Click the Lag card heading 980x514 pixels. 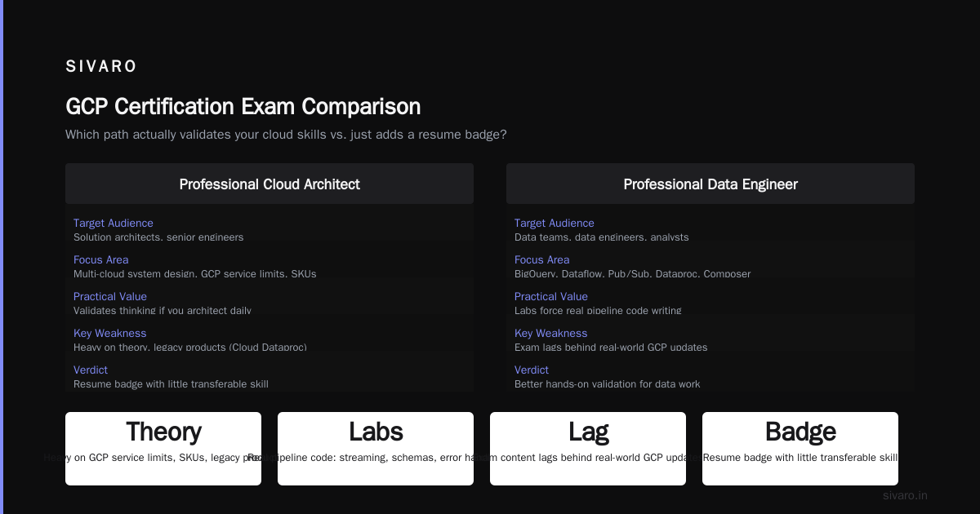point(588,432)
